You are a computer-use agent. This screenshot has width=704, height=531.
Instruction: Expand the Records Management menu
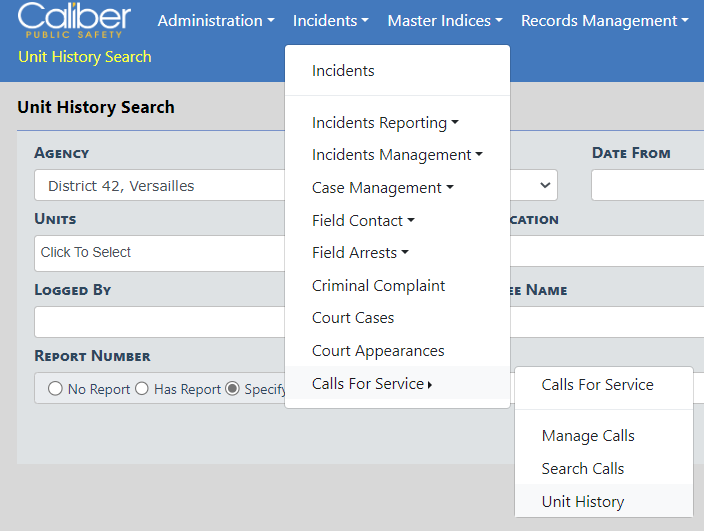point(604,21)
